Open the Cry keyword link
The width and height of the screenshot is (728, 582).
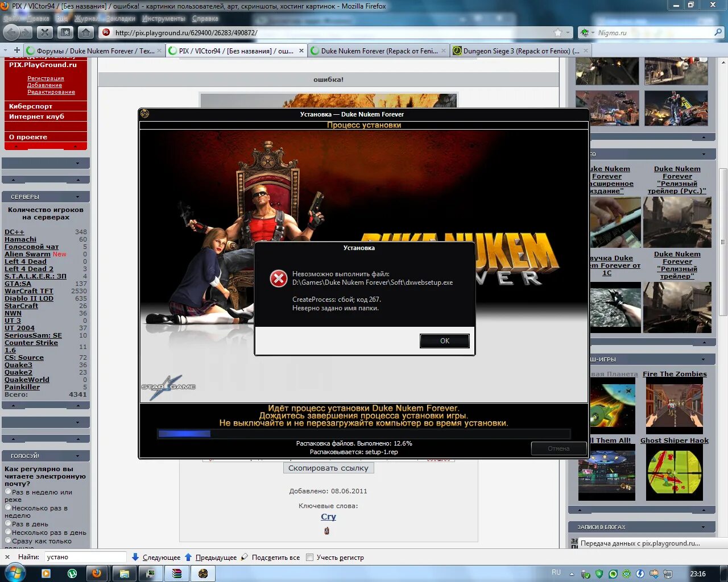[x=328, y=517]
